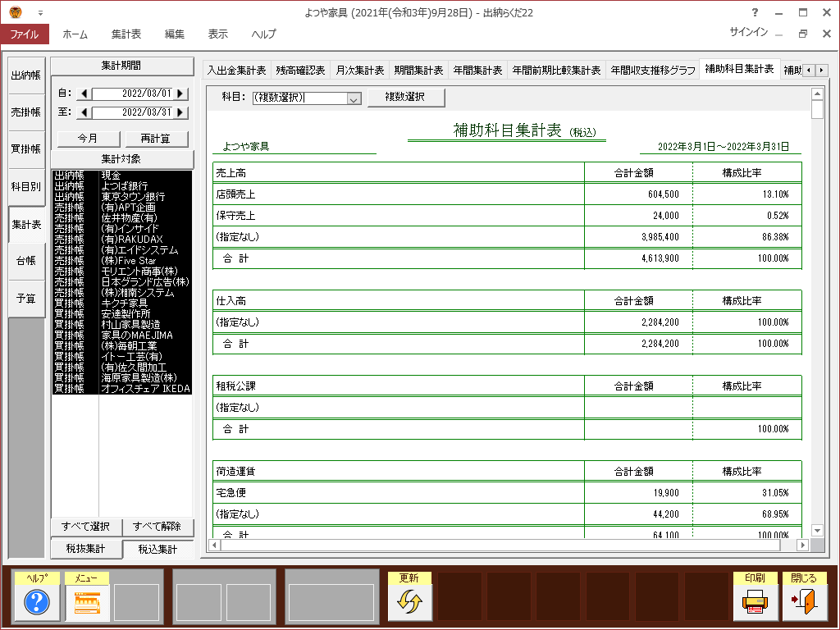Switch to 科目別 side tab
The image size is (840, 630).
point(26,187)
